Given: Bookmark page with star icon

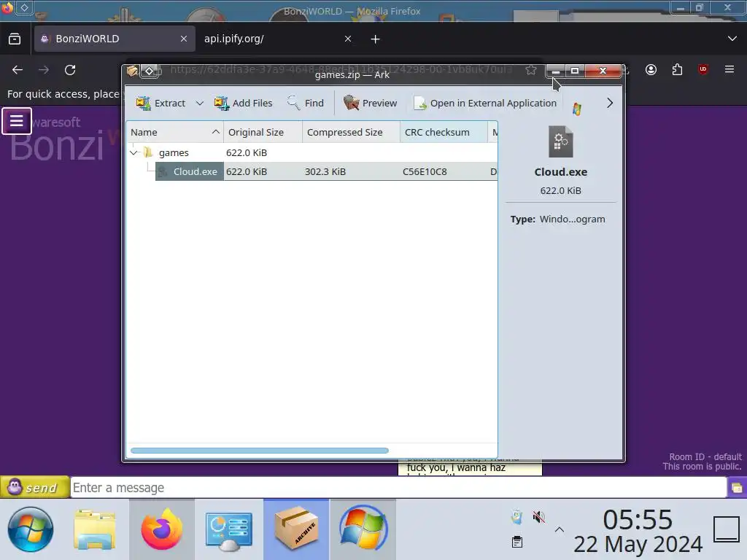Looking at the screenshot, I should pyautogui.click(x=531, y=70).
